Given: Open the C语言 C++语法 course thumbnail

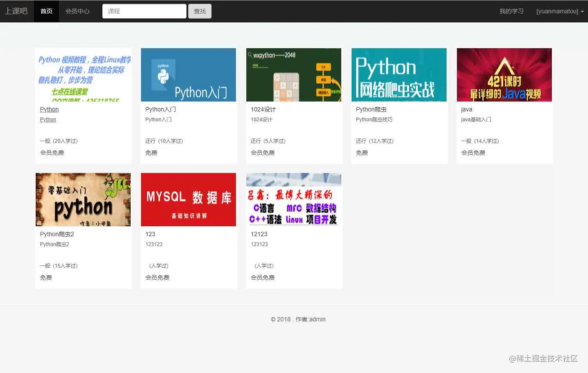Looking at the screenshot, I should click(294, 200).
